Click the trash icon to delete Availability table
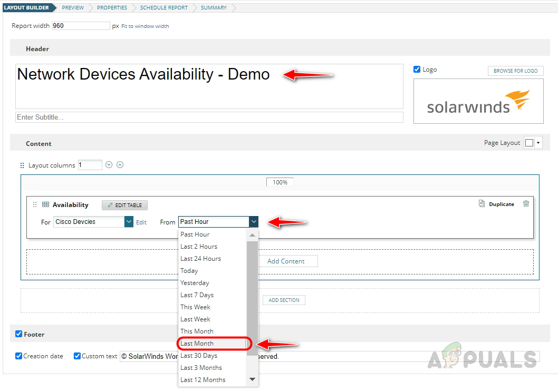 (526, 204)
